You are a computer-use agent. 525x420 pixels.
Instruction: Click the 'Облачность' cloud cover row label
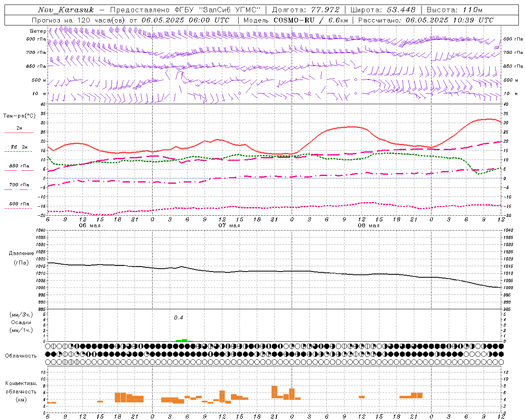coord(21,356)
